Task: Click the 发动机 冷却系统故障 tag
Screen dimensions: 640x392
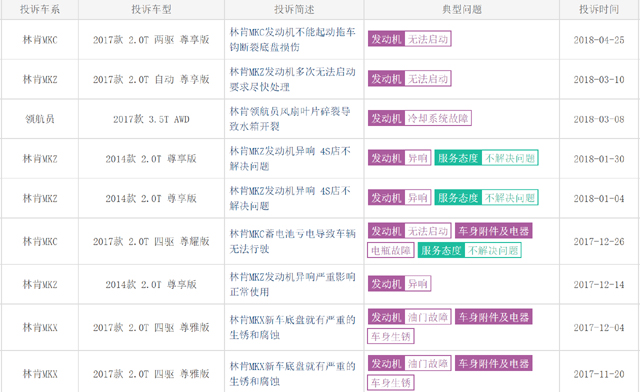Action: (x=420, y=118)
